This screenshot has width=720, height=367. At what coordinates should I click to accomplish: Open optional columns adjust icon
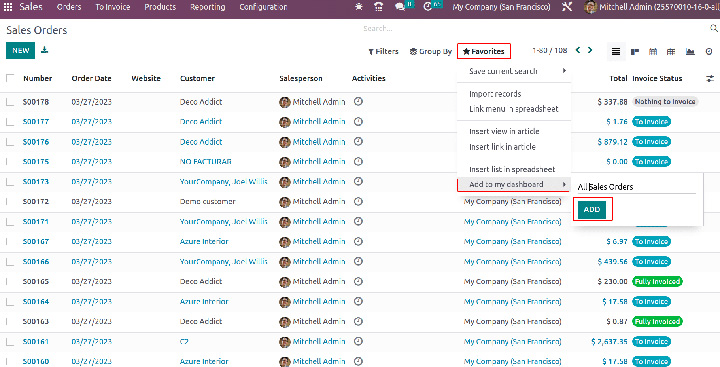point(710,79)
